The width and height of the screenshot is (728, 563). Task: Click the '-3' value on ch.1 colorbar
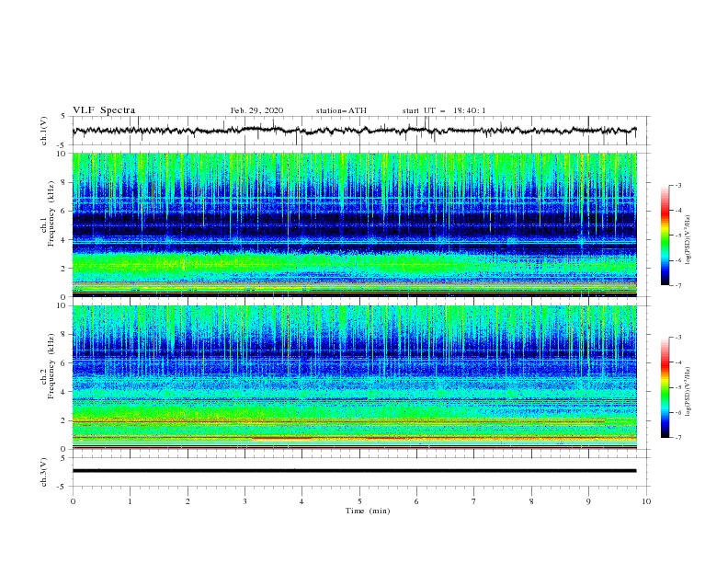tap(677, 185)
